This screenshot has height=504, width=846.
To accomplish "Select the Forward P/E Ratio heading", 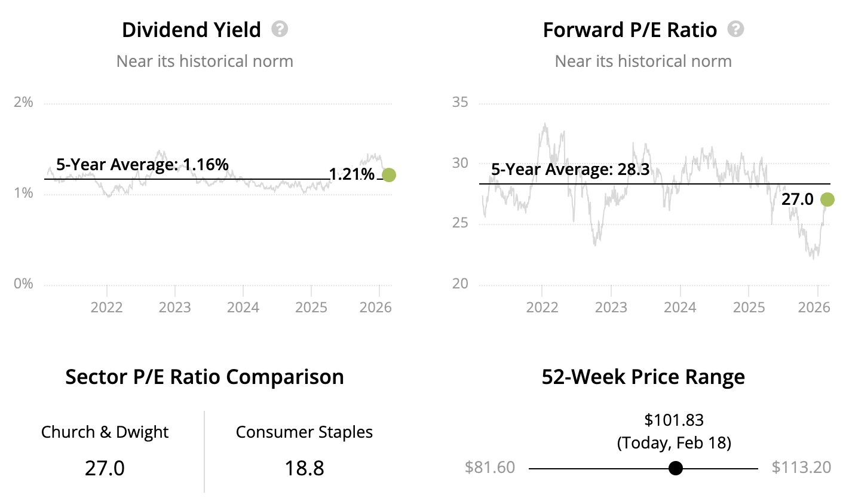I will click(x=630, y=30).
